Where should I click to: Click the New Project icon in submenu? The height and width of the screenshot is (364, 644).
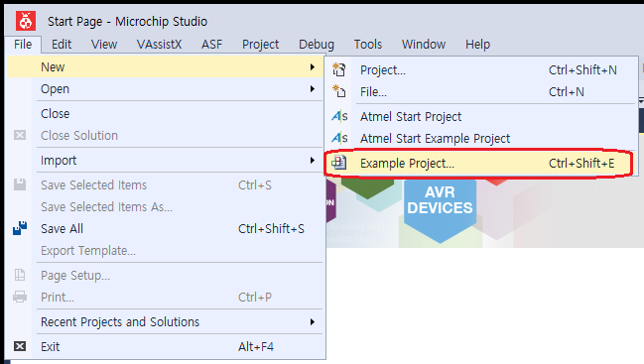(x=339, y=69)
